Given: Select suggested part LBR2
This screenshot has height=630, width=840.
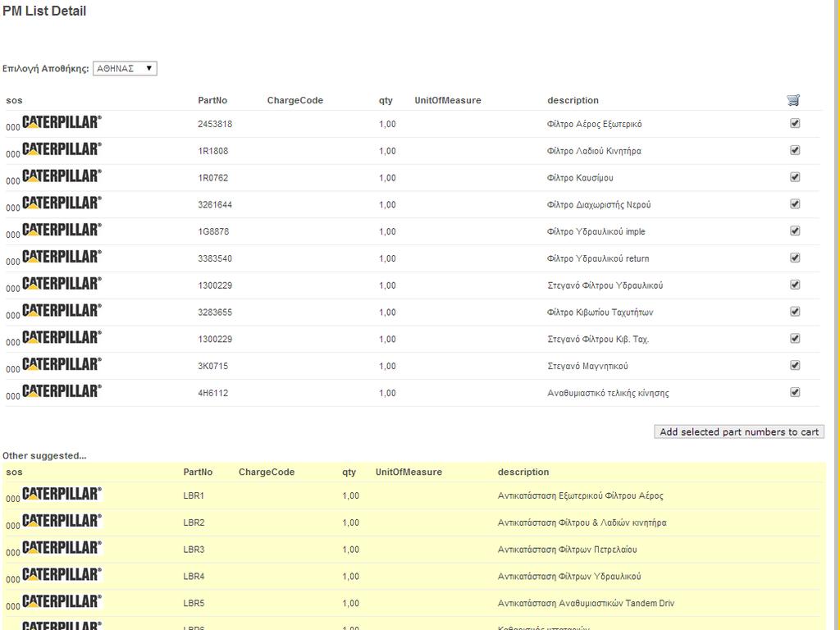Looking at the screenshot, I should 194,523.
